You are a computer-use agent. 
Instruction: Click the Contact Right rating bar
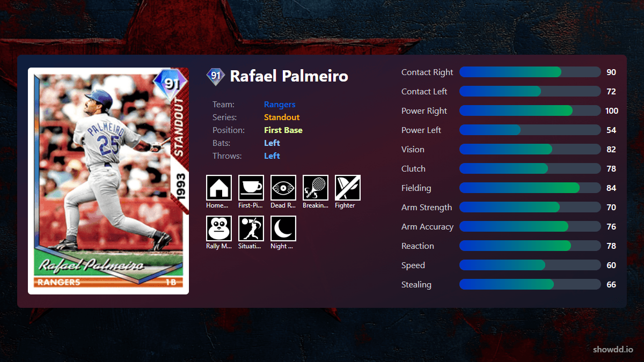(x=530, y=72)
